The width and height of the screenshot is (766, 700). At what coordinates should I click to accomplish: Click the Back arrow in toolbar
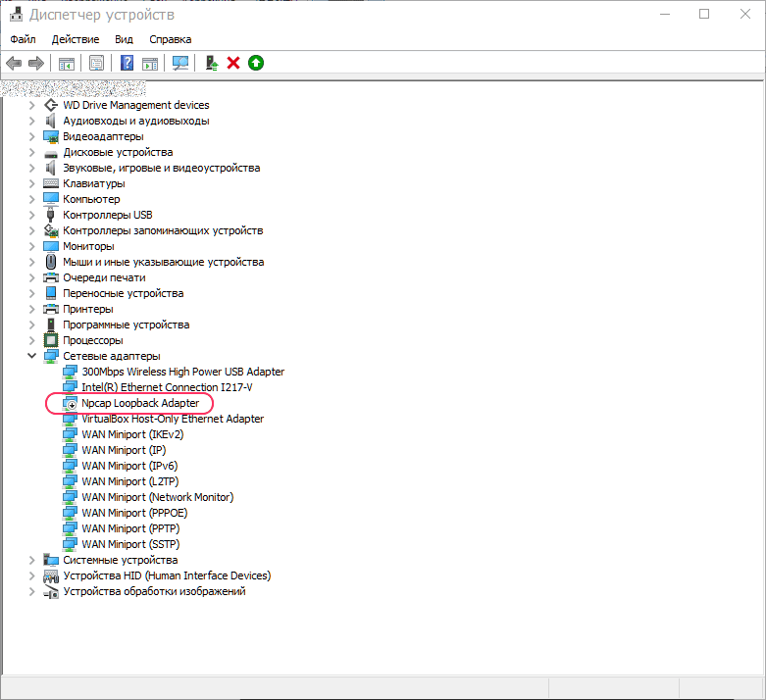14,63
